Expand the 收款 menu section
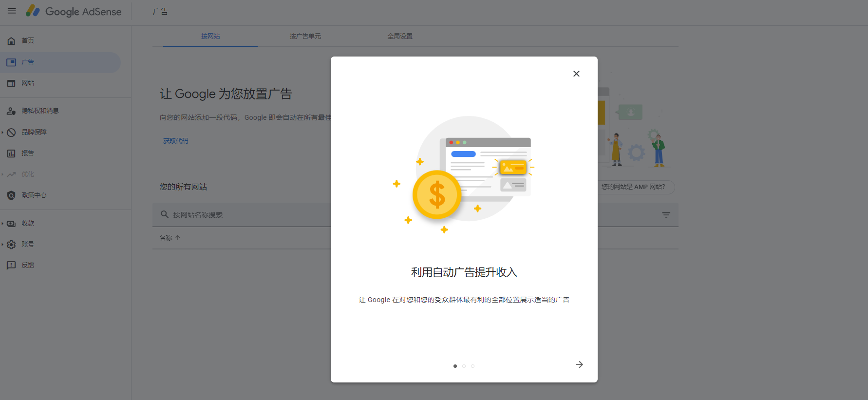The image size is (868, 400). pos(2,224)
